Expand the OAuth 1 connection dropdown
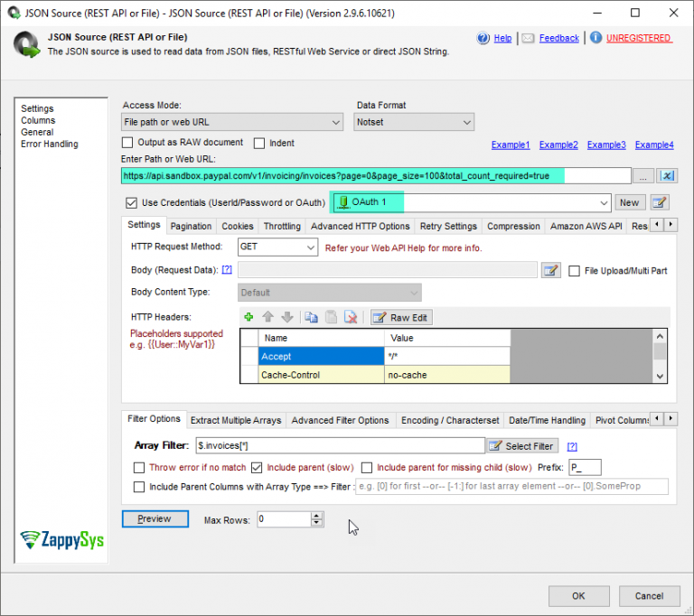The image size is (694, 616). pos(604,202)
